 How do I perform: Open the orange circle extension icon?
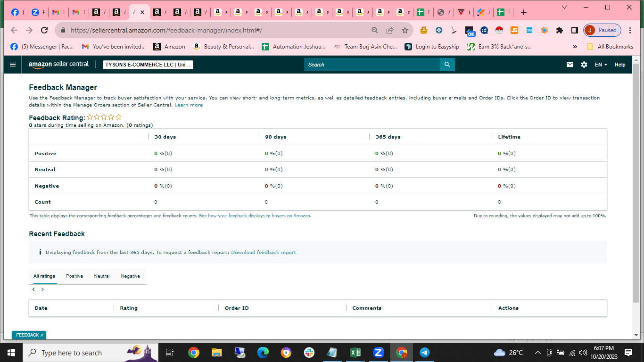tap(545, 30)
